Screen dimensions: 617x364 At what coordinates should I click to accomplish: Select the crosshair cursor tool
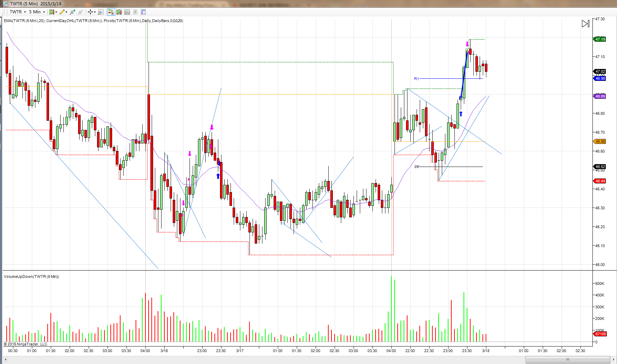pyautogui.click(x=90, y=12)
